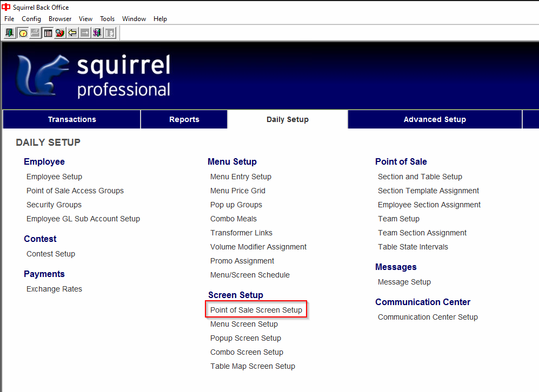This screenshot has width=539, height=392.
Task: Click the Squirrel Back Office title bar icon
Action: [6, 7]
